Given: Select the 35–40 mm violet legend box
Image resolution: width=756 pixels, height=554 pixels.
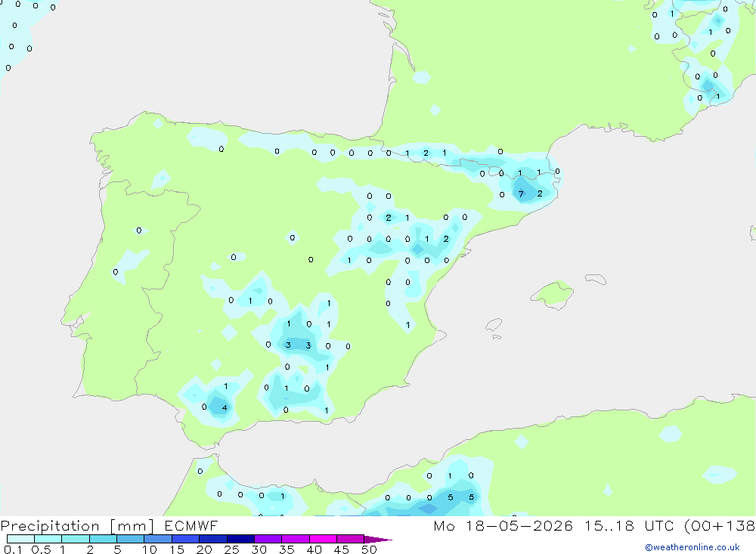Looking at the screenshot, I should point(295,539).
